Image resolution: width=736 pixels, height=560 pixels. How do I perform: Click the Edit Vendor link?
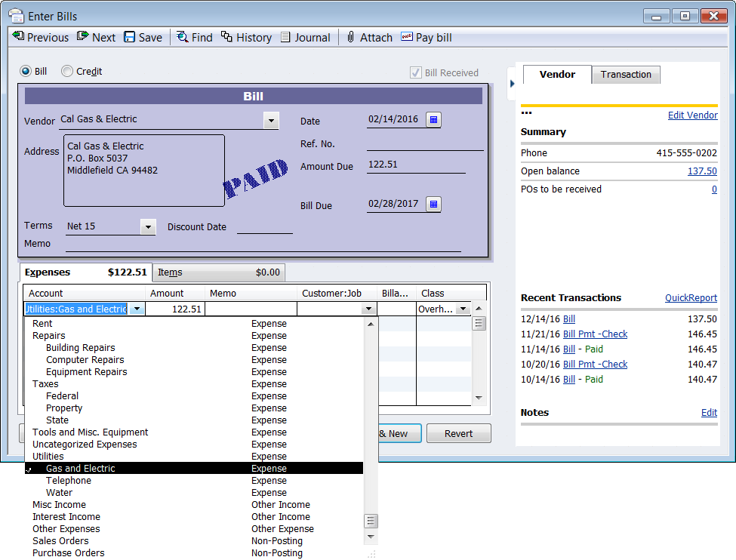(692, 115)
